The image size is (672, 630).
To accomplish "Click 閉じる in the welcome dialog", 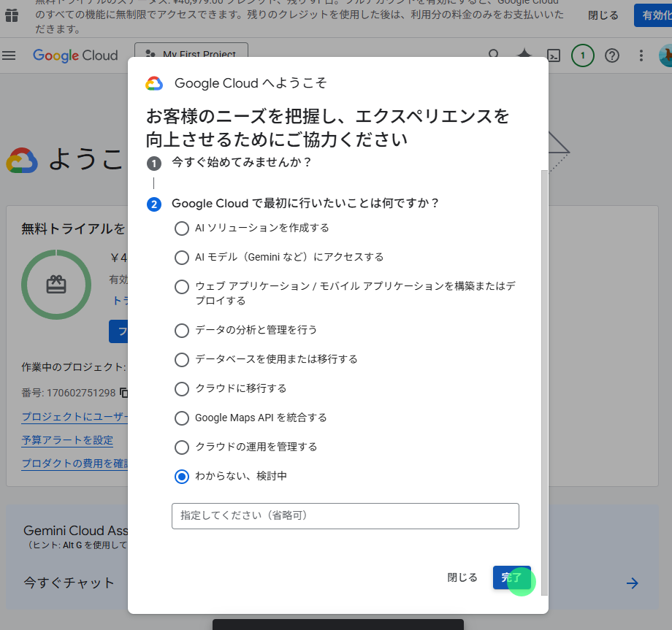I will tap(462, 577).
